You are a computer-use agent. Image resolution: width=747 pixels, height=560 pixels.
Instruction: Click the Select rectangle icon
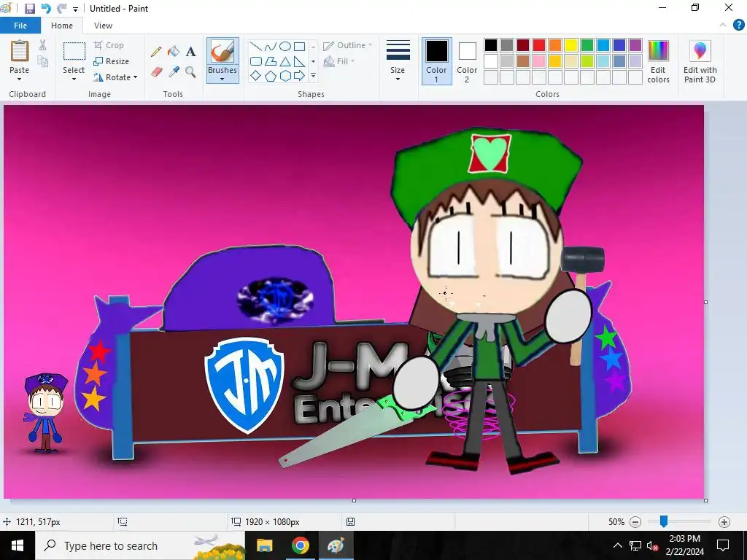pos(74,51)
